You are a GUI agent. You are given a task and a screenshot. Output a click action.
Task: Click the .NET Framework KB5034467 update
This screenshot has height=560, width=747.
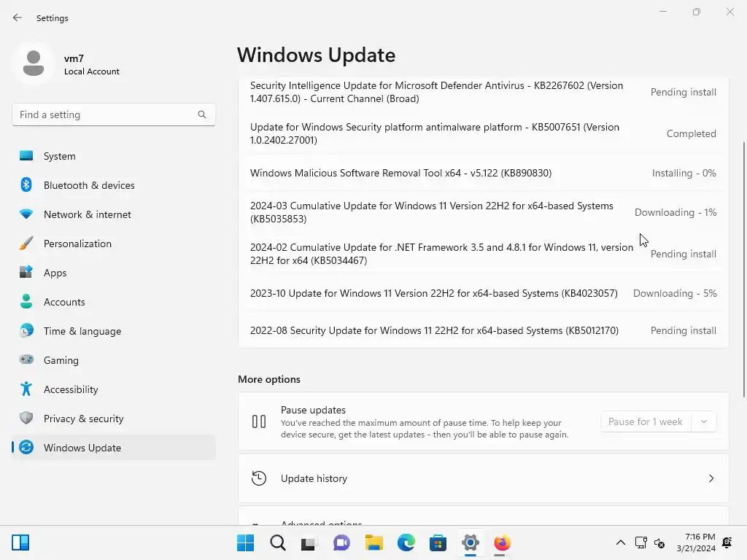click(x=483, y=254)
